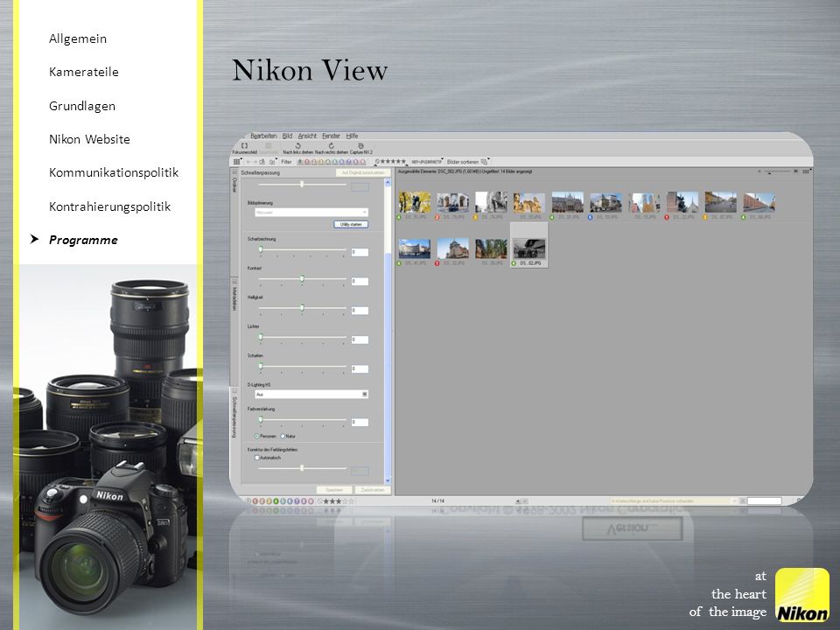840x630 pixels.
Task: Click the Speichern button
Action: coord(333,490)
